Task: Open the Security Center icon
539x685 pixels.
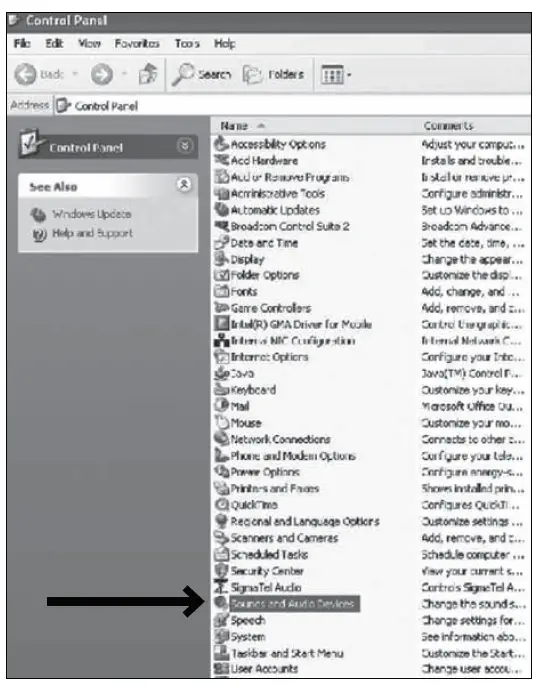Action: (x=221, y=571)
